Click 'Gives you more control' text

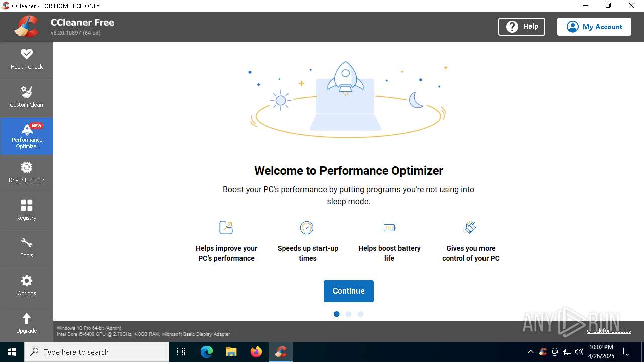471,253
